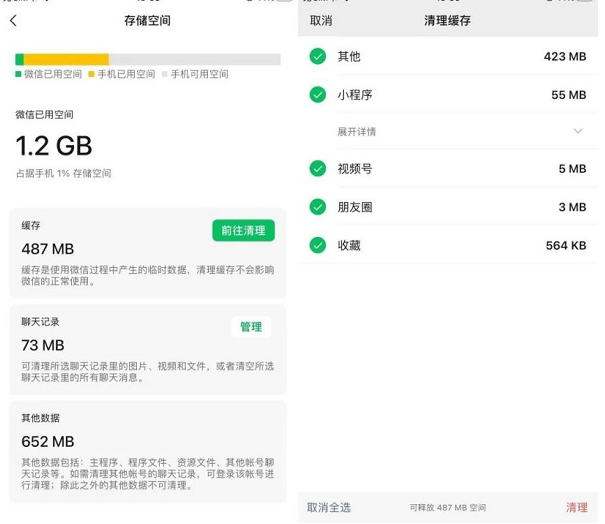Tap the 1.2 GB usage figure
The height and width of the screenshot is (524, 605).
54,146
